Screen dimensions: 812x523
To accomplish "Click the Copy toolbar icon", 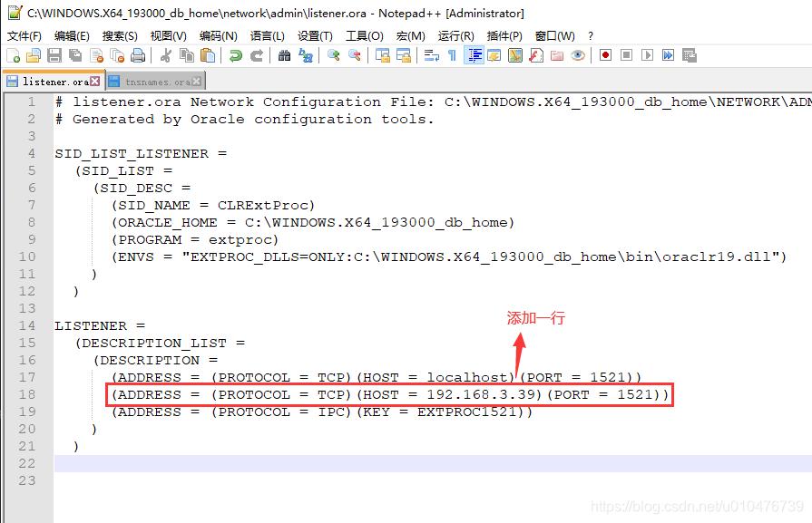I will coord(186,55).
